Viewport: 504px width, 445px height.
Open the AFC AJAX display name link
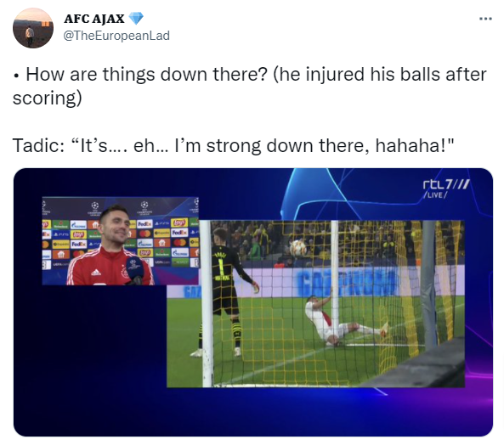tap(93, 19)
